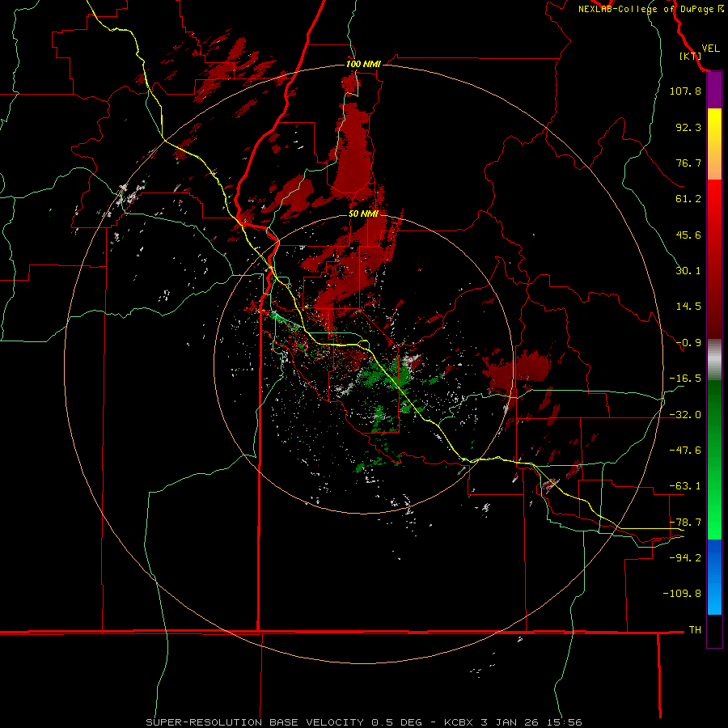Click the -32.0 legend value
This screenshot has width=728, height=728.
pos(685,415)
